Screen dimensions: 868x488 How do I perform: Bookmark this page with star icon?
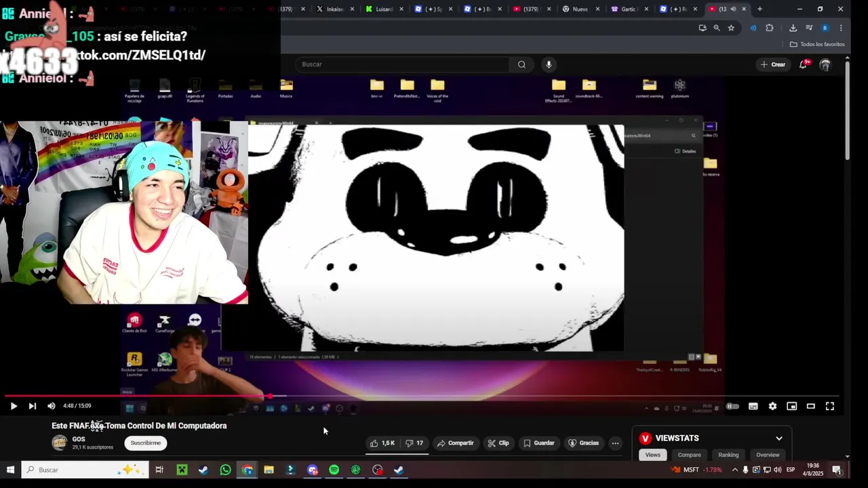(x=731, y=28)
